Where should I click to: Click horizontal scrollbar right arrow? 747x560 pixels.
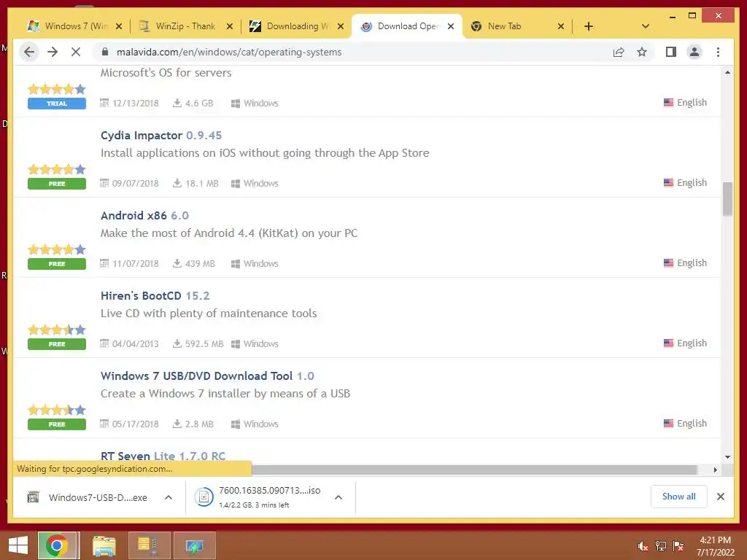click(715, 470)
